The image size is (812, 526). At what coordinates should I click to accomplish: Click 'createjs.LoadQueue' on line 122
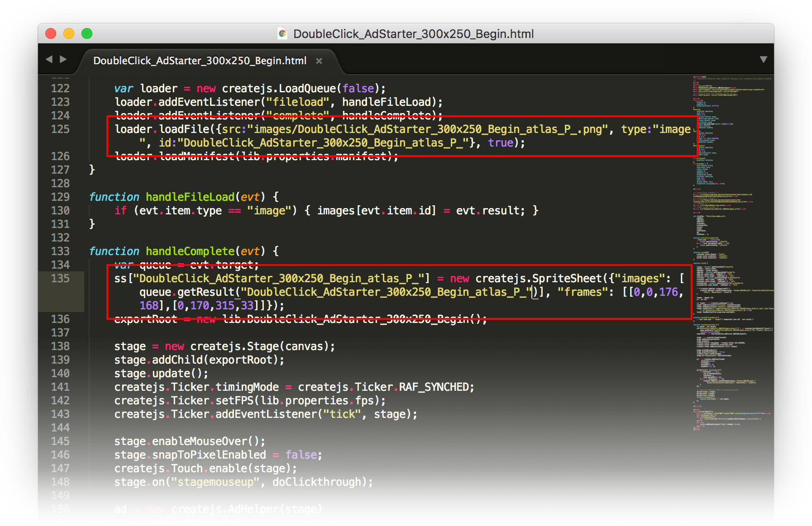(x=279, y=89)
